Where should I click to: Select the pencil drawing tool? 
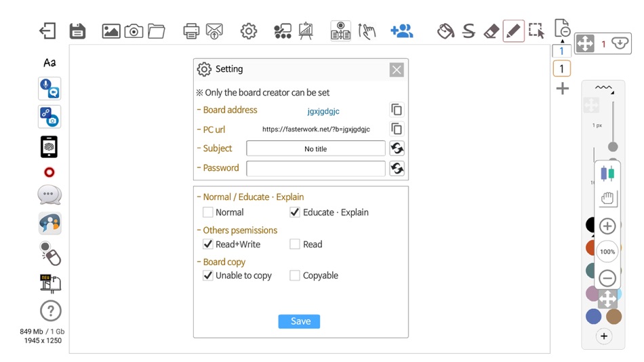click(x=513, y=31)
